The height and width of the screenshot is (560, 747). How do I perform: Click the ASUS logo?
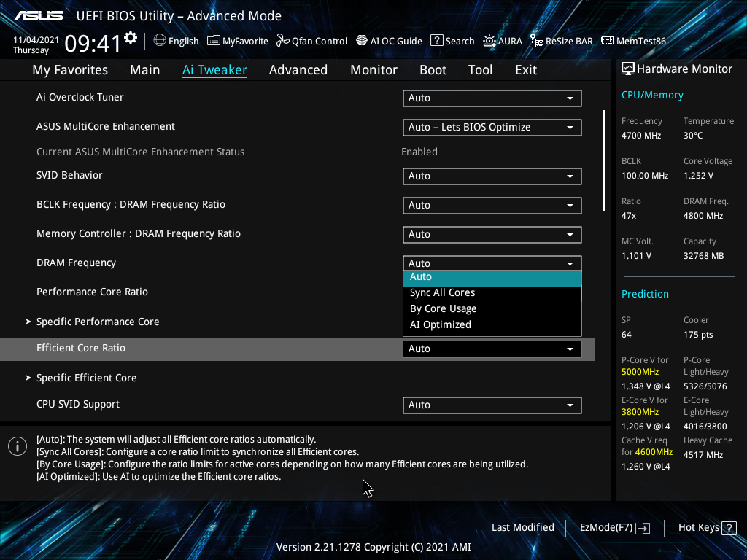[x=38, y=16]
